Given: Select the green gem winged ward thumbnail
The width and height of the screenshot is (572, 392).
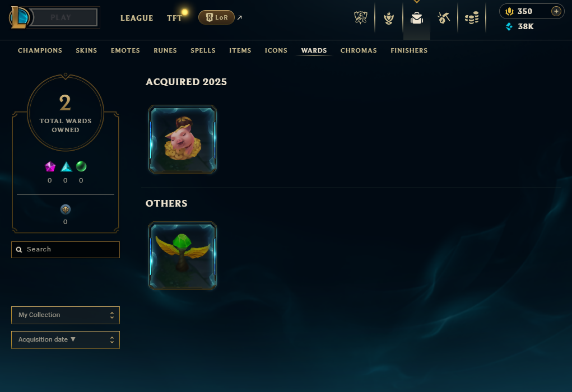Looking at the screenshot, I should (183, 256).
